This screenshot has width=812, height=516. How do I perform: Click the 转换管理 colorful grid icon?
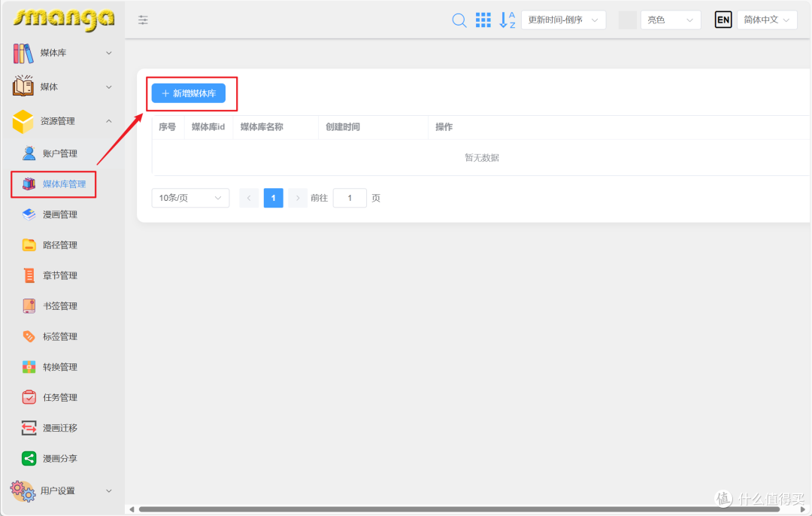coord(29,367)
